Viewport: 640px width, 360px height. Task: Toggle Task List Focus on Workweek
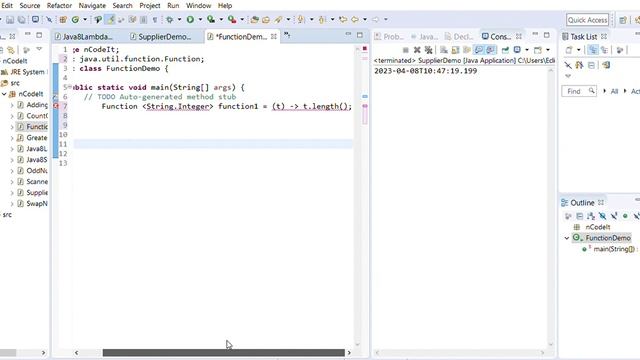(620, 50)
